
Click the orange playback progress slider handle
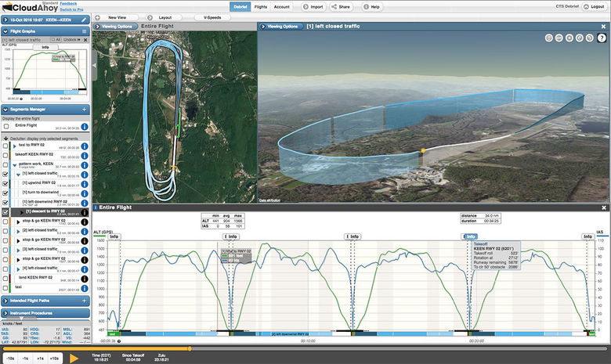pyautogui.click(x=190, y=349)
